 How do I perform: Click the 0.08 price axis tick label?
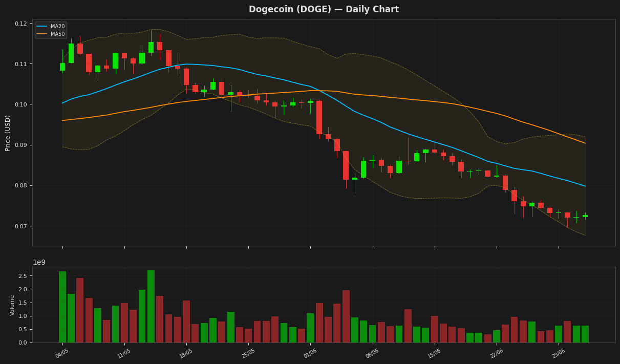coord(21,185)
